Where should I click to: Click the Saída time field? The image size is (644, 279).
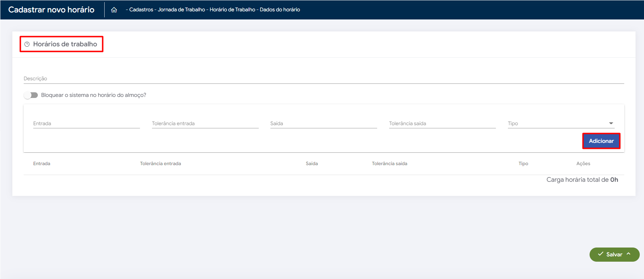[x=324, y=123]
